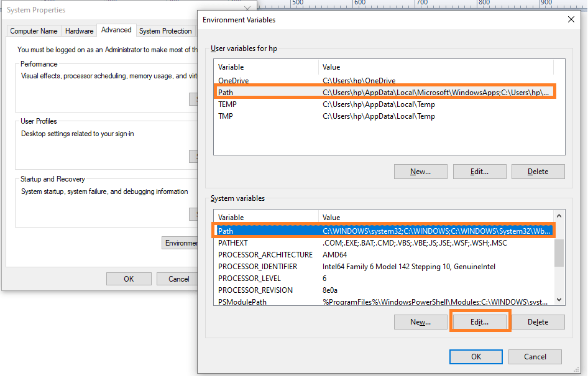Select the PATHEXT system variable

click(x=384, y=243)
